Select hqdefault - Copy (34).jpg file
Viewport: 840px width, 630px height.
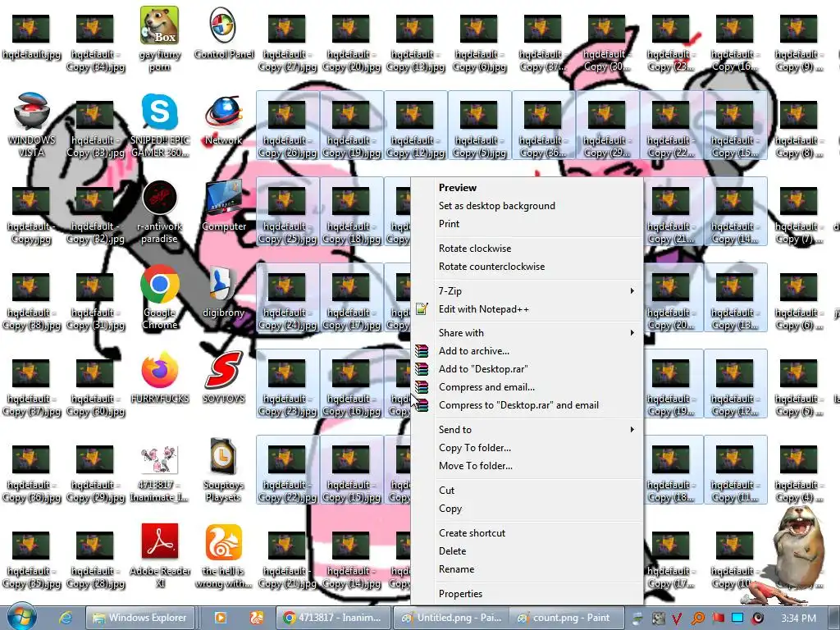click(x=95, y=43)
